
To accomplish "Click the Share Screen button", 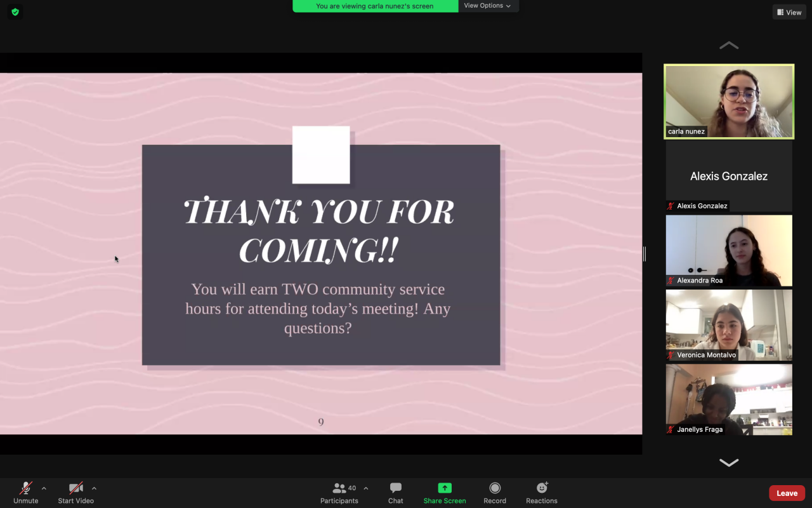I will click(445, 492).
